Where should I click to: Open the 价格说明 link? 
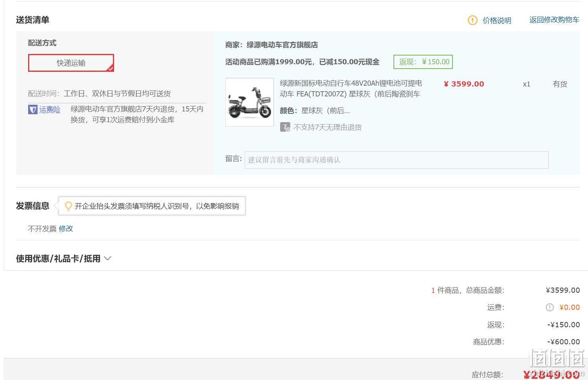[497, 20]
